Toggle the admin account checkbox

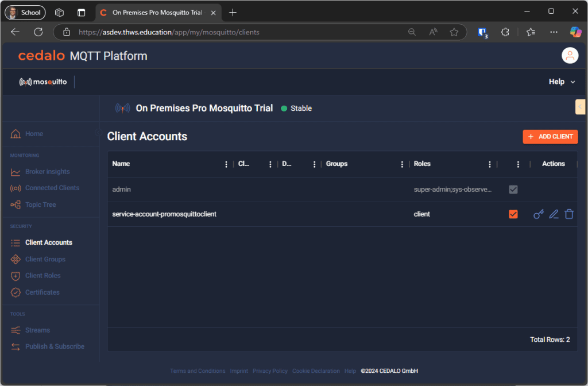coord(513,189)
